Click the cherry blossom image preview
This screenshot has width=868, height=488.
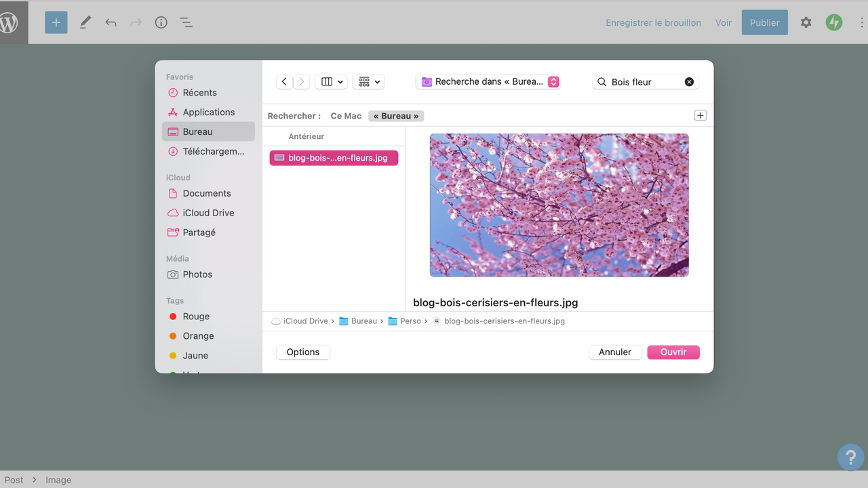click(558, 205)
